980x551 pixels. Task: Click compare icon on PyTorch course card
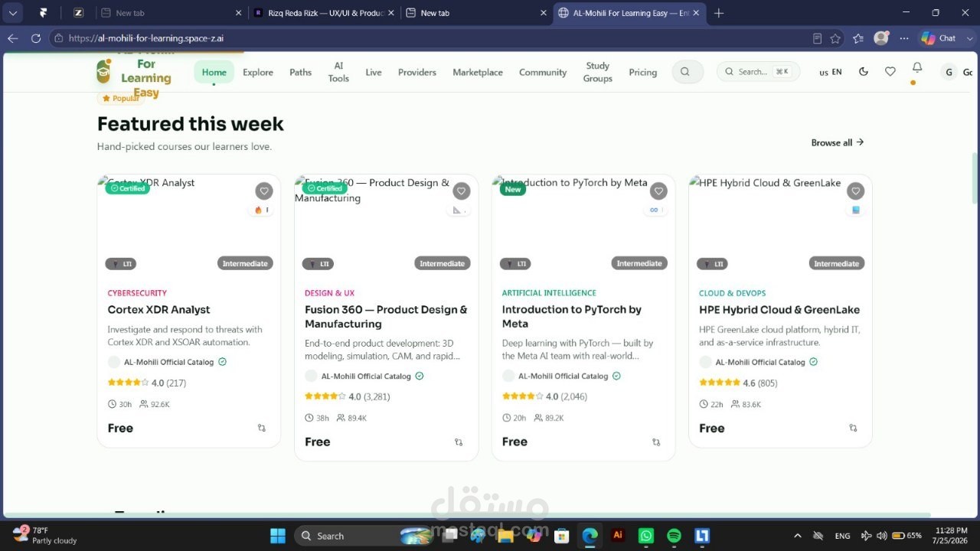656,442
